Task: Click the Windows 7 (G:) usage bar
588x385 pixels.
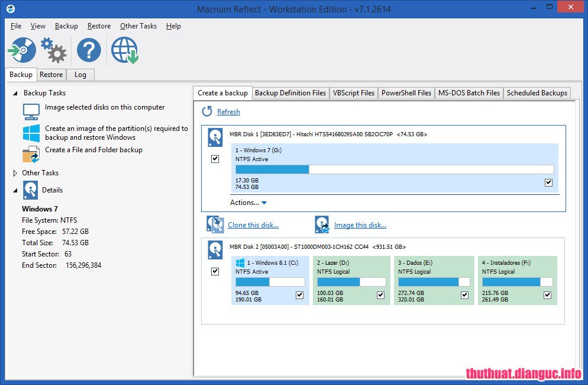Action: tap(395, 169)
